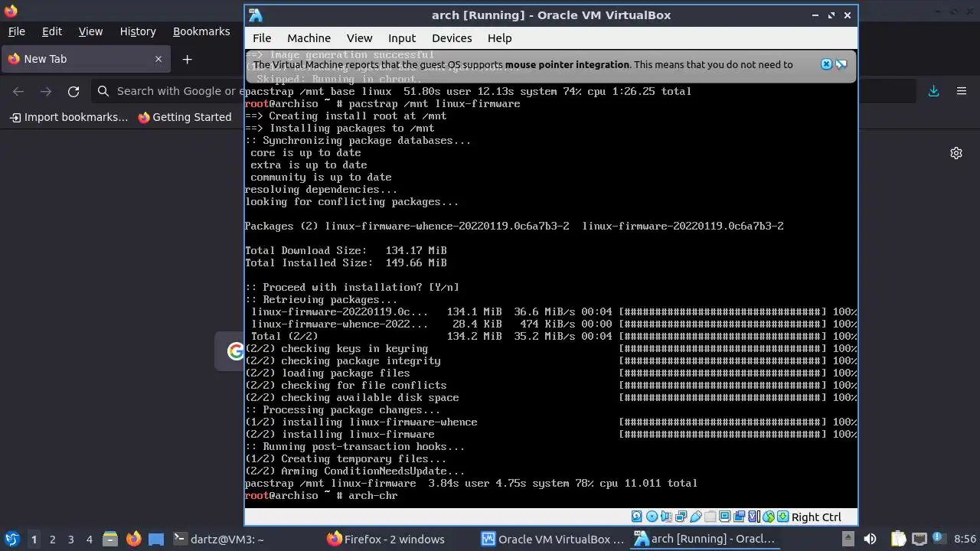Click the removable media eject tray icon
Image resolution: width=980 pixels, height=551 pixels.
[848, 539]
